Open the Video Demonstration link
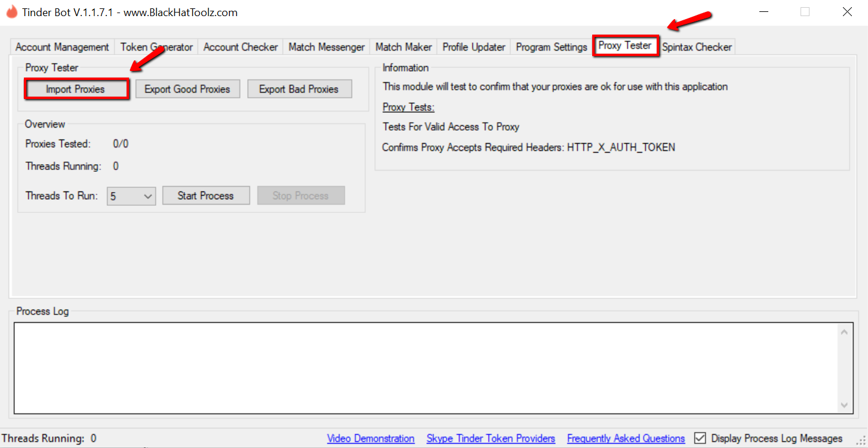Screen dimensions: 868x448 coord(371,438)
